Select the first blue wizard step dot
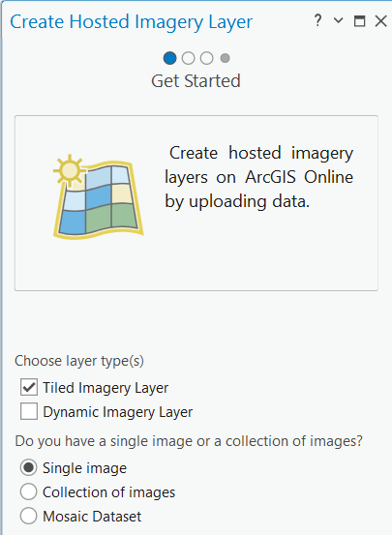Screen dimensions: 392x535 [x=169, y=58]
